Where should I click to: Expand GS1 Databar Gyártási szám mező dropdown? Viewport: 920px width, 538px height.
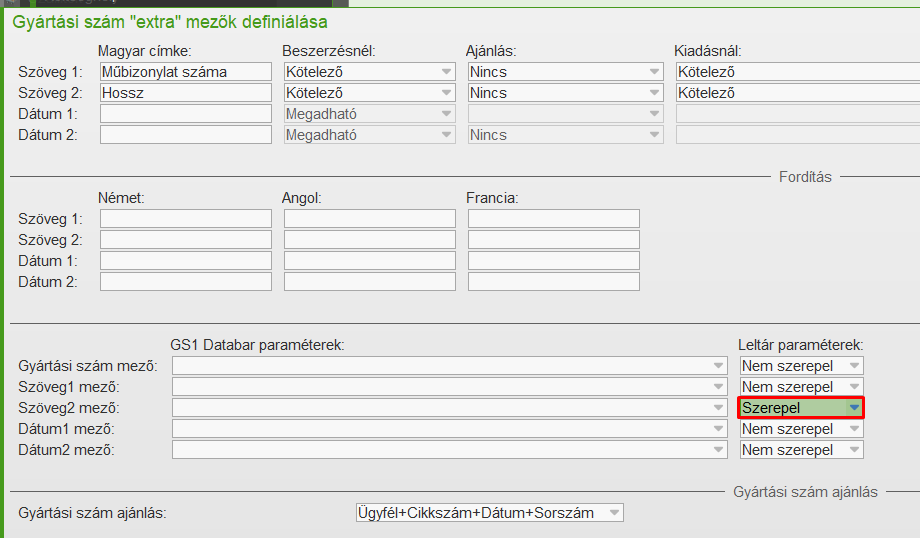click(449, 366)
